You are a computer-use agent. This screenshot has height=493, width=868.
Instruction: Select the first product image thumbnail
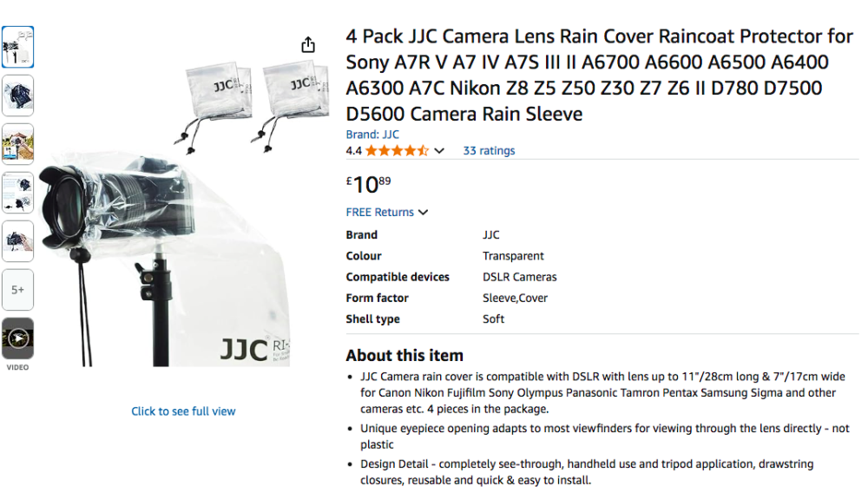17,47
